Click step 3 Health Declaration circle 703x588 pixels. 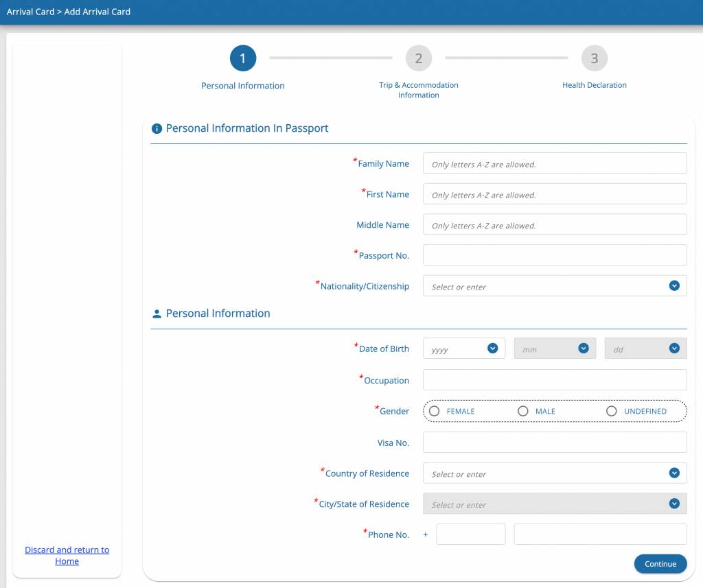pyautogui.click(x=595, y=58)
